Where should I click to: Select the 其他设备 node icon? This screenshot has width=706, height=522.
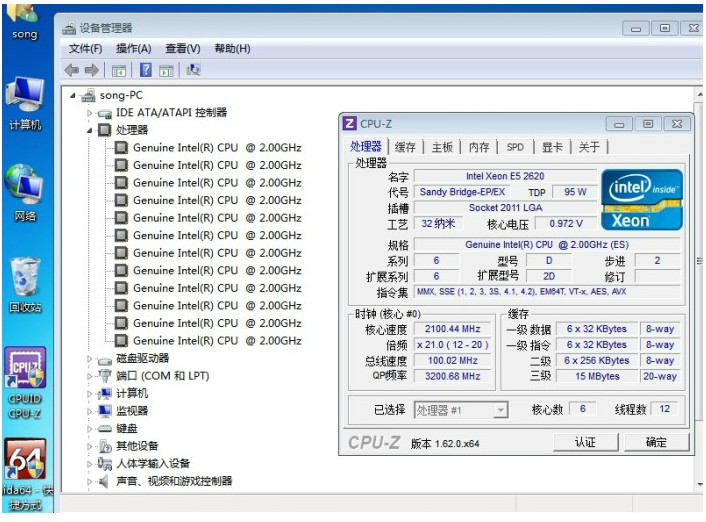tap(105, 446)
